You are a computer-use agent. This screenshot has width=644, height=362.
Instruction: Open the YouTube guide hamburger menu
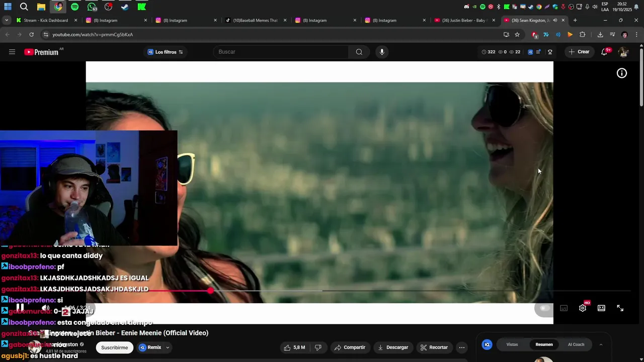12,52
